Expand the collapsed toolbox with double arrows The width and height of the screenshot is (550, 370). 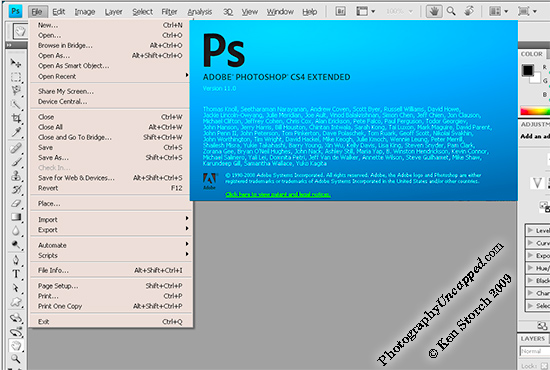(9, 45)
